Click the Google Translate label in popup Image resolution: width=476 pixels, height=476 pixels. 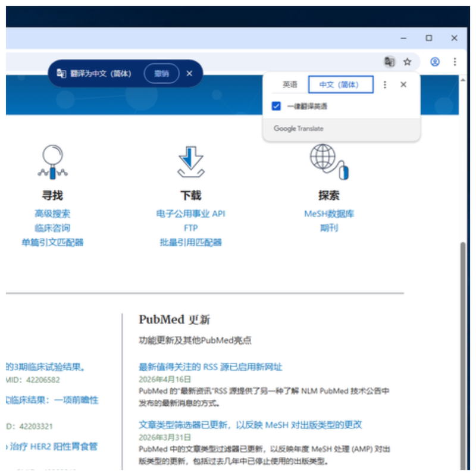(299, 129)
